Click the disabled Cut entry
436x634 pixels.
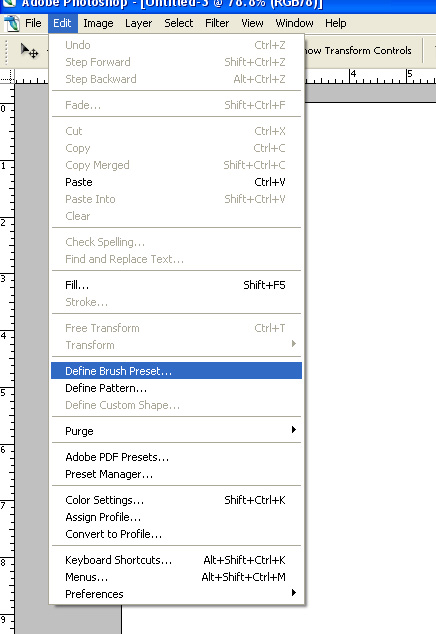(176, 131)
